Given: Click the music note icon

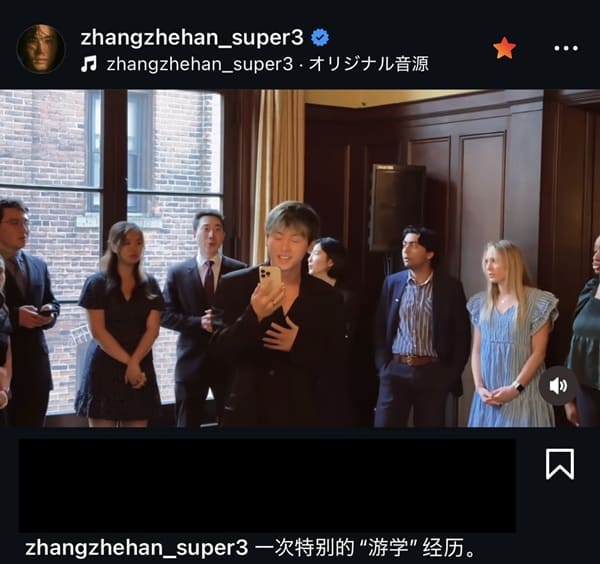Looking at the screenshot, I should (89, 64).
